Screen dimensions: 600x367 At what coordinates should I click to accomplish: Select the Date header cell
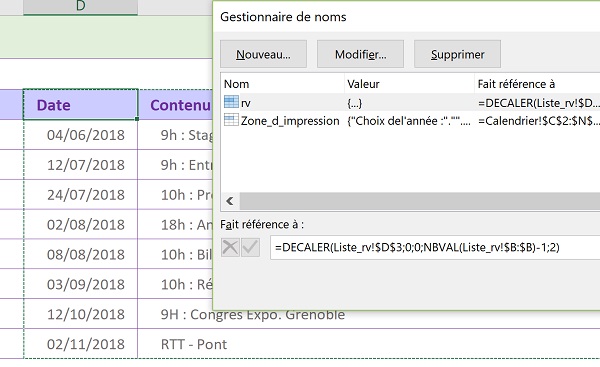pos(80,105)
